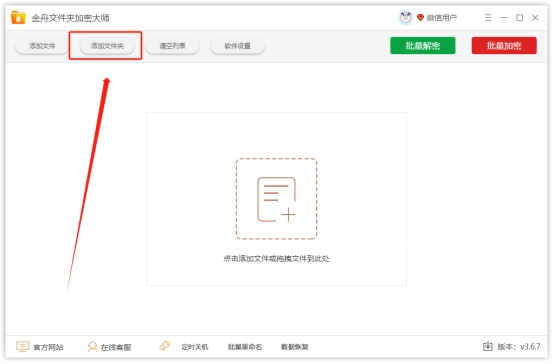This screenshot has height=364, width=553.
Task: Click the VIP diamond icon
Action: [x=420, y=17]
